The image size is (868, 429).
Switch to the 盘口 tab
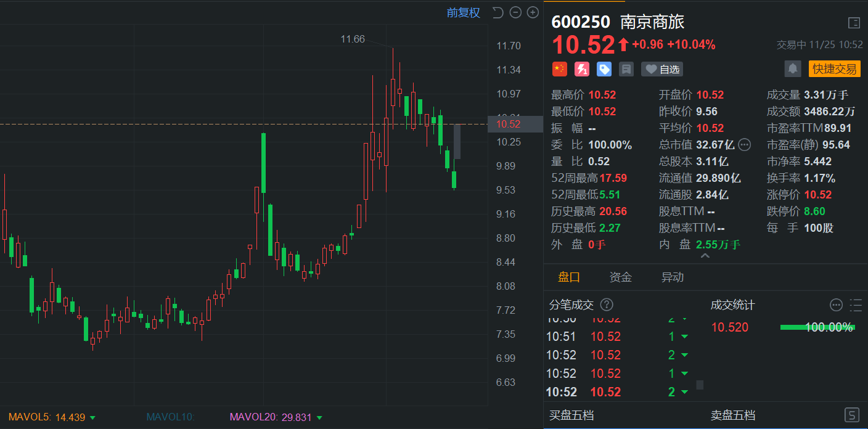569,277
